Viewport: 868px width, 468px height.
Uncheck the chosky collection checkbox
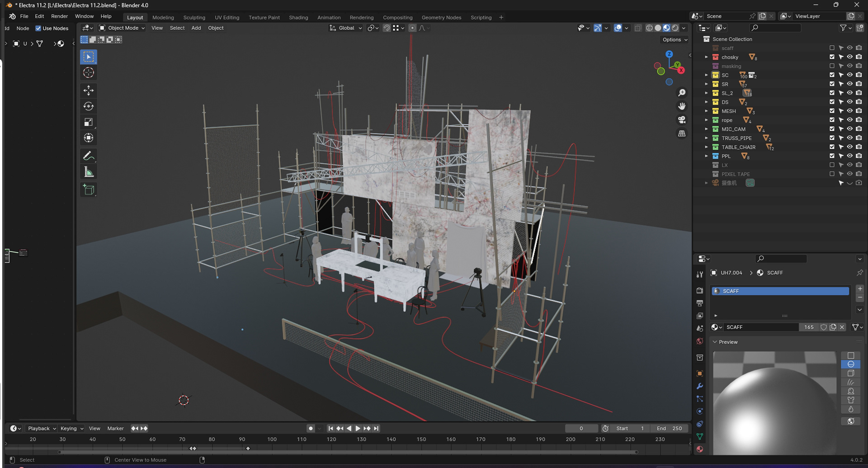point(832,57)
